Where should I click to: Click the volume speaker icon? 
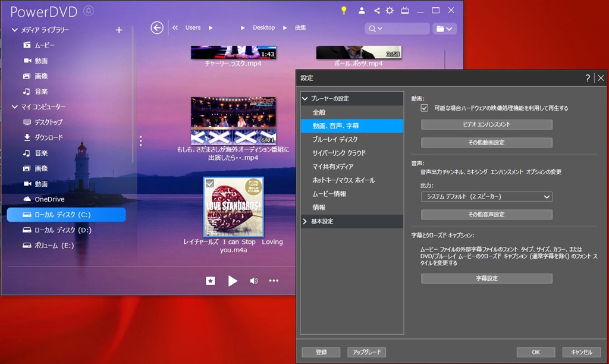point(253,281)
